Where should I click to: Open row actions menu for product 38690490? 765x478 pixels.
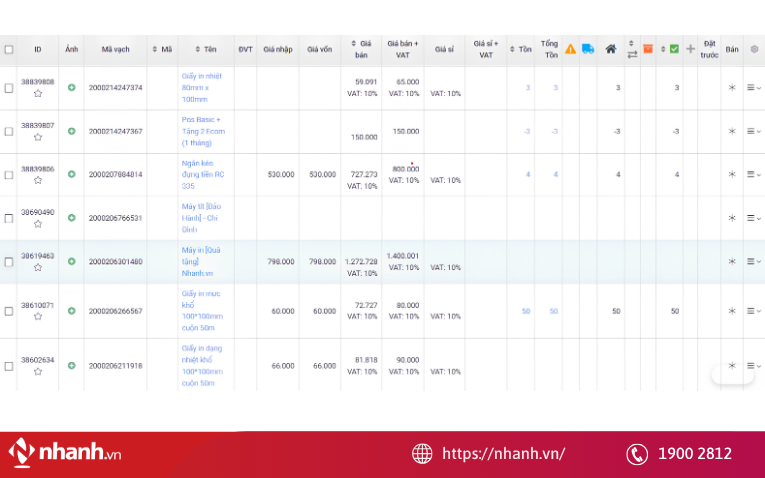(754, 218)
